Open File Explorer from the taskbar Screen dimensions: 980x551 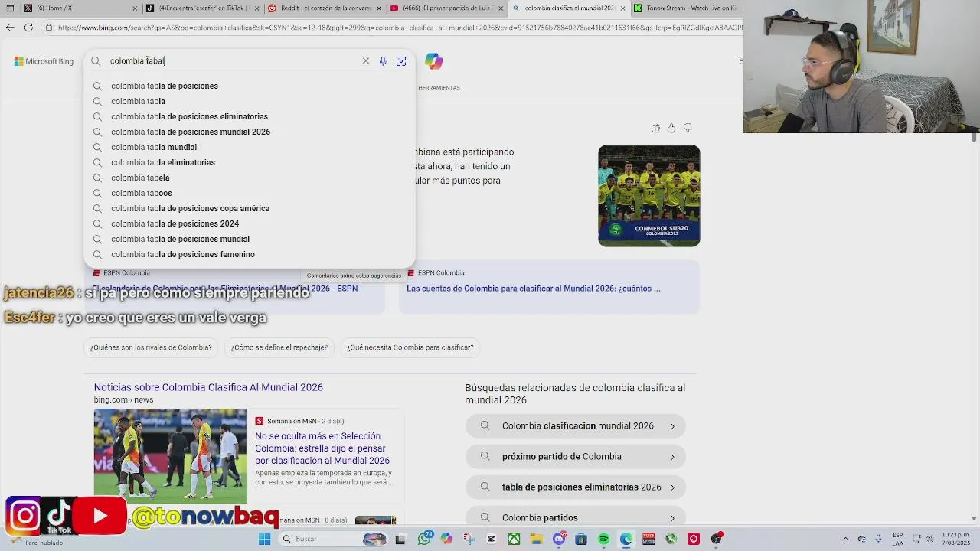coord(536,539)
